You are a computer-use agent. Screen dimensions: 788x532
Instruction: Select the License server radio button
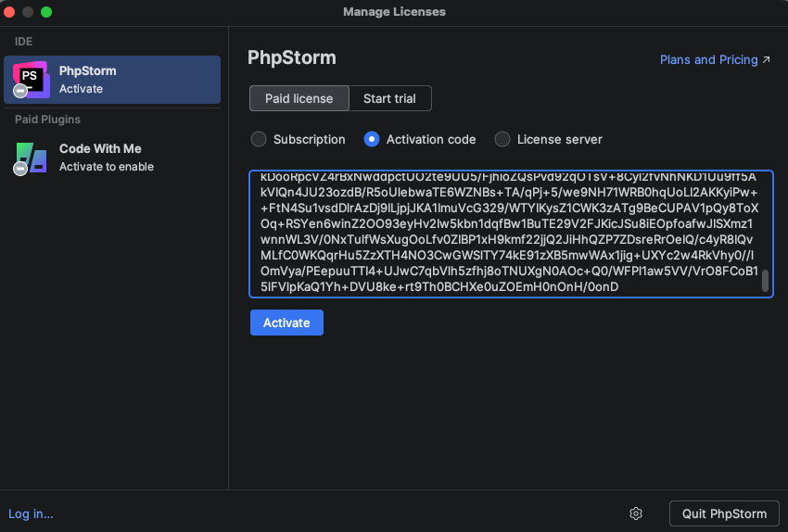coord(502,139)
